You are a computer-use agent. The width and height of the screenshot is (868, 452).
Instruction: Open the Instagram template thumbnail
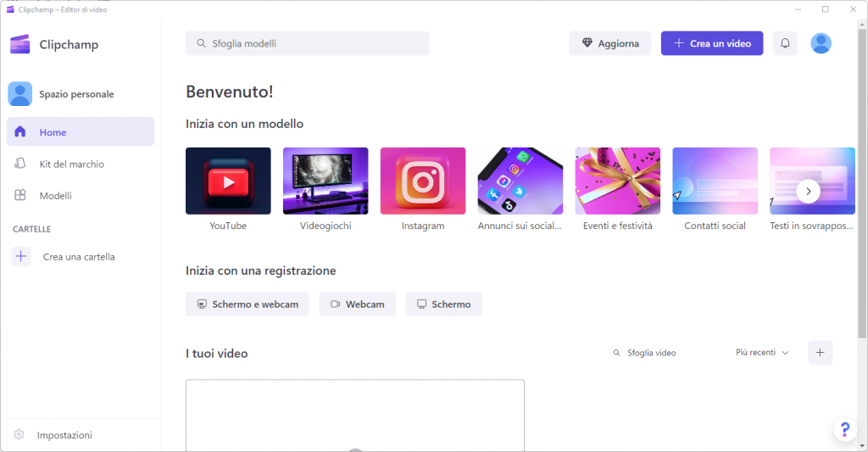423,181
